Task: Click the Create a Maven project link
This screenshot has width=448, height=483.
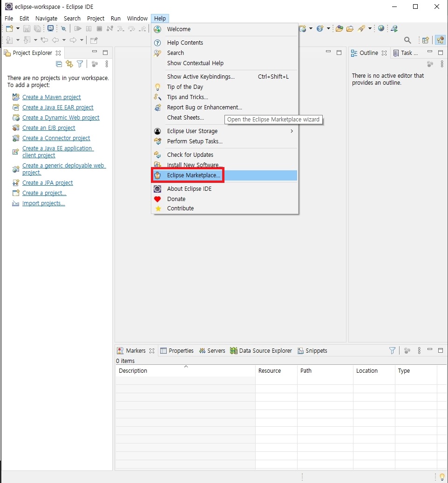Action: [52, 97]
